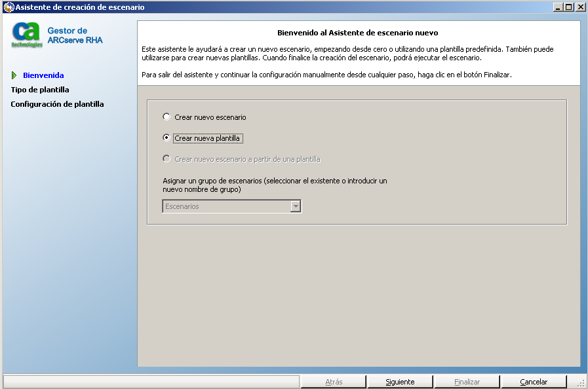Click the Finalizar button
Image resolution: width=588 pixels, height=389 pixels.
[467, 382]
